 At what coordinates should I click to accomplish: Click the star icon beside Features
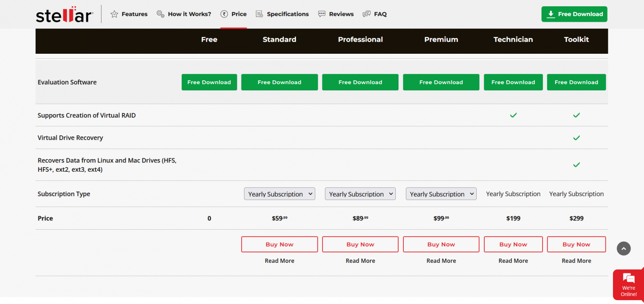click(x=114, y=14)
